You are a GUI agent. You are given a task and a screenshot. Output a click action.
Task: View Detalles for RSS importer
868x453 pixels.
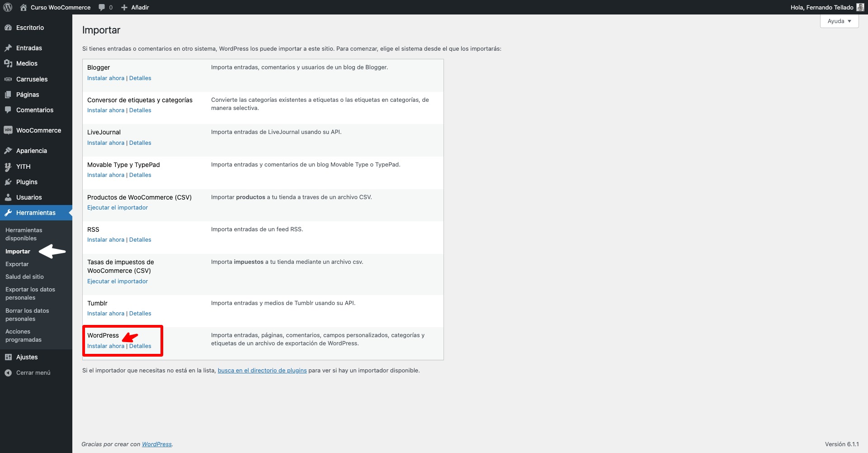tap(140, 240)
